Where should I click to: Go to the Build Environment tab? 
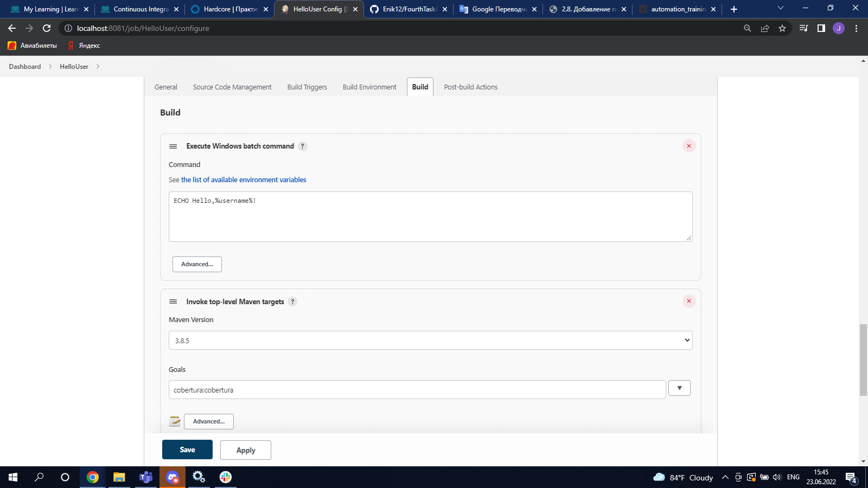[369, 87]
